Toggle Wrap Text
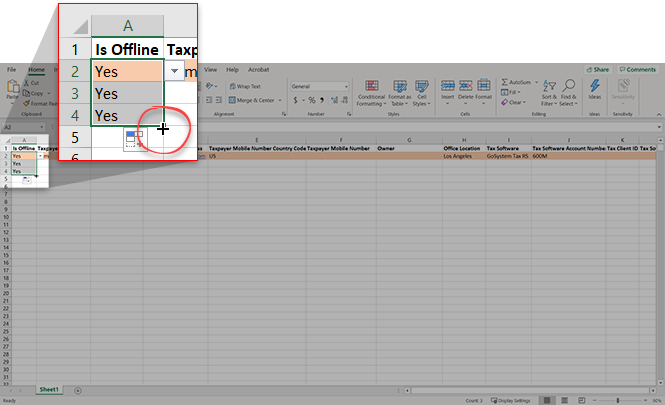The image size is (665, 405). 245,87
